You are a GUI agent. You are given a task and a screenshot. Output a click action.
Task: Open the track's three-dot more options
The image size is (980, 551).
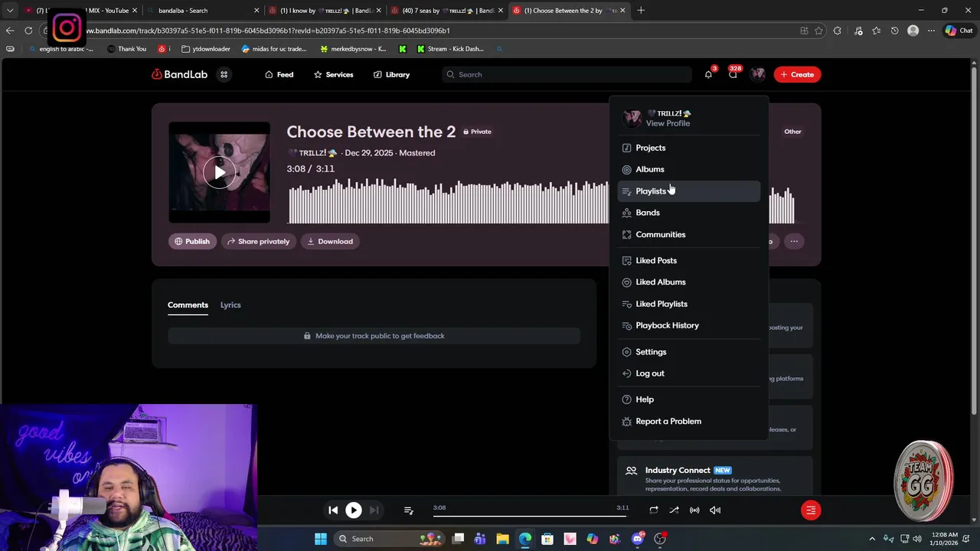coord(794,241)
